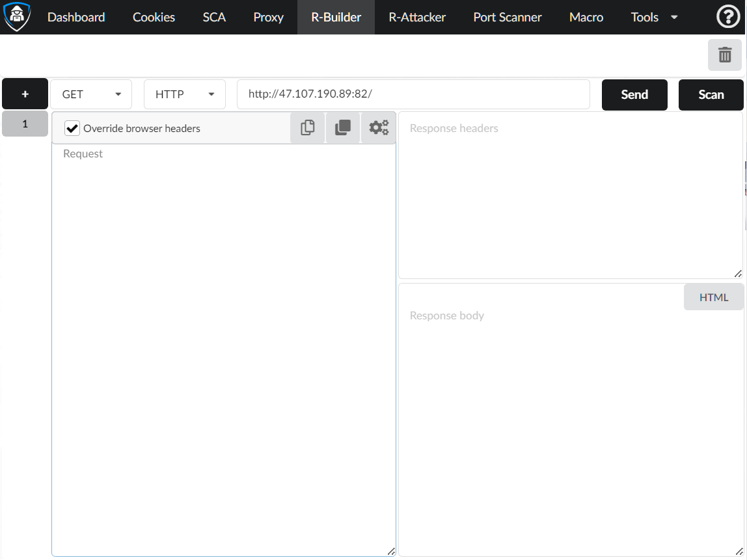This screenshot has height=560, width=747.
Task: Open request settings gears icon
Action: point(379,128)
